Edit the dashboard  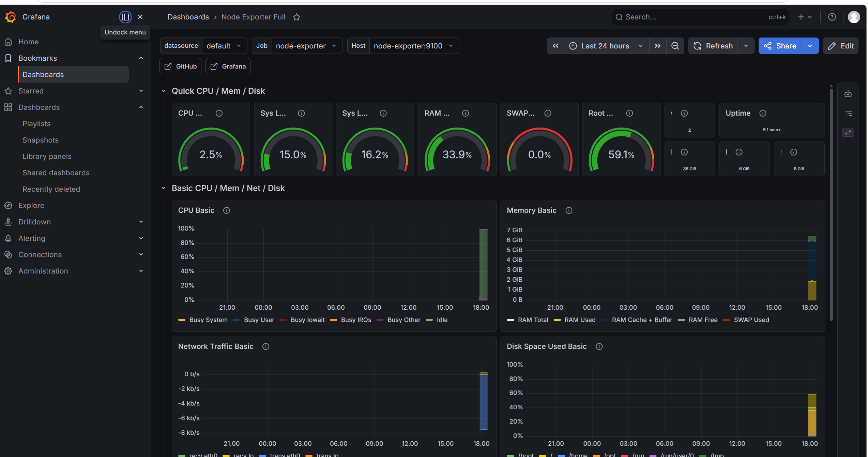point(841,46)
